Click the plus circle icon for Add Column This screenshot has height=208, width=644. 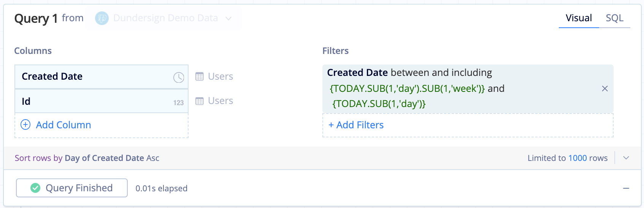(25, 125)
